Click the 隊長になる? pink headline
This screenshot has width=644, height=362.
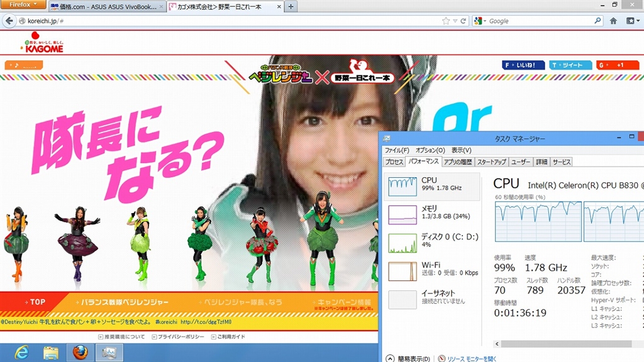click(127, 154)
